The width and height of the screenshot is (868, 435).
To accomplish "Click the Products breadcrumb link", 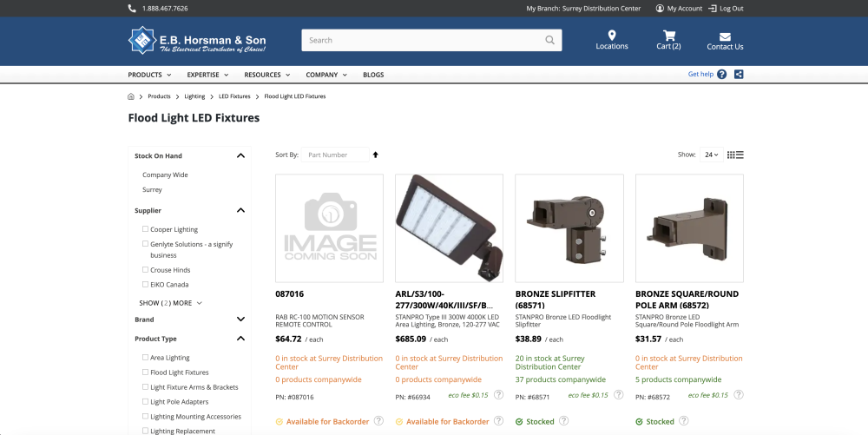I will point(159,96).
